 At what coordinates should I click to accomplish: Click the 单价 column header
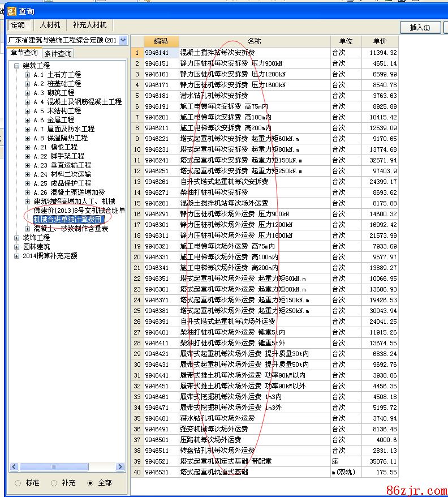click(380, 41)
